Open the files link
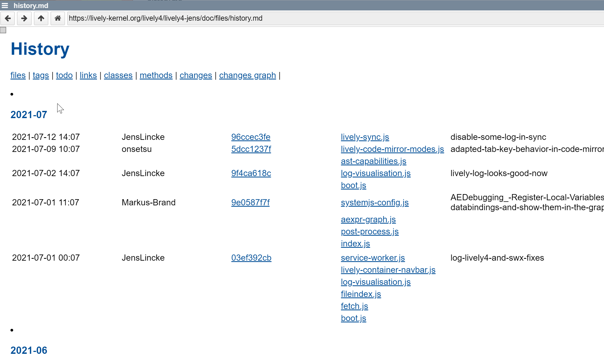 pos(18,75)
